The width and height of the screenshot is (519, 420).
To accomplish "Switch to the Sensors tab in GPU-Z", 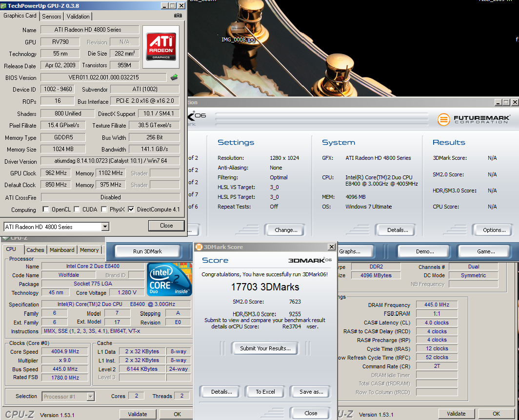I will click(x=52, y=16).
